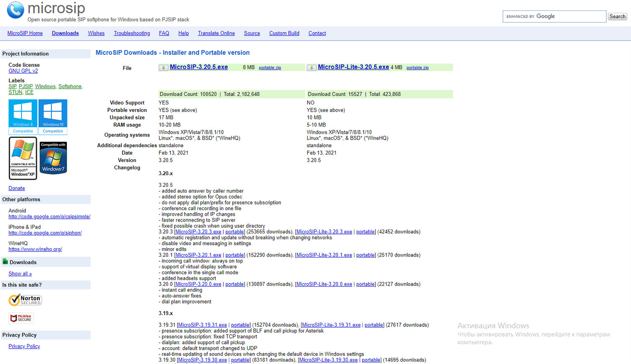Download MicroSIP-3.19.31.exe
Screen dimensions: 631x364
click(203, 325)
